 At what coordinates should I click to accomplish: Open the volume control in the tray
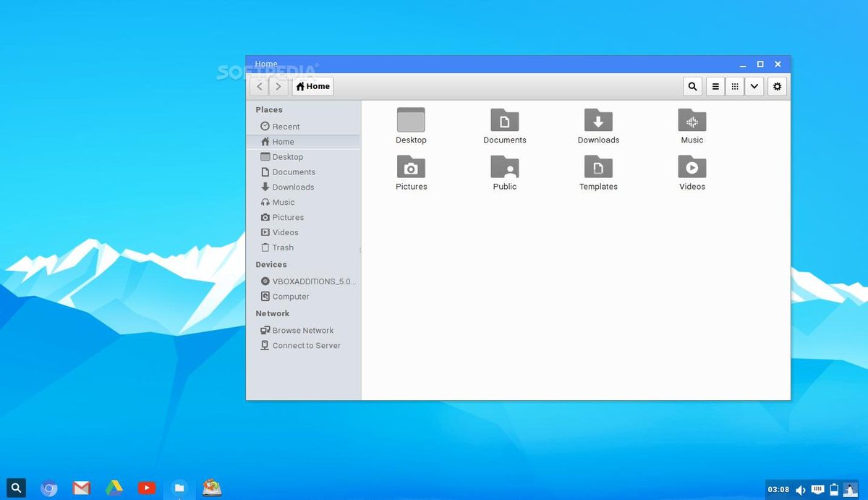[801, 490]
